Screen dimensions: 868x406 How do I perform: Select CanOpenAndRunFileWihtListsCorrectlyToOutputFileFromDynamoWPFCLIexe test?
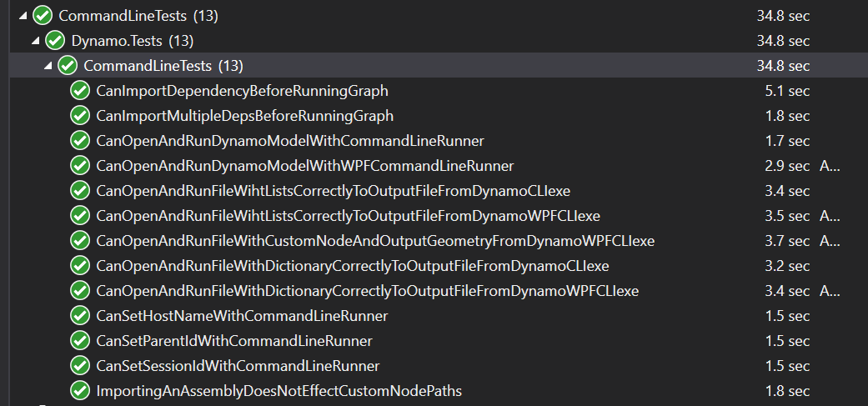pyautogui.click(x=349, y=216)
